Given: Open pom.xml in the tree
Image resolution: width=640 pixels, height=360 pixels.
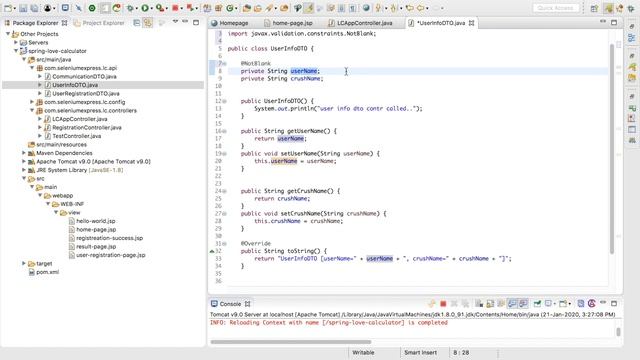Looking at the screenshot, I should click(47, 272).
